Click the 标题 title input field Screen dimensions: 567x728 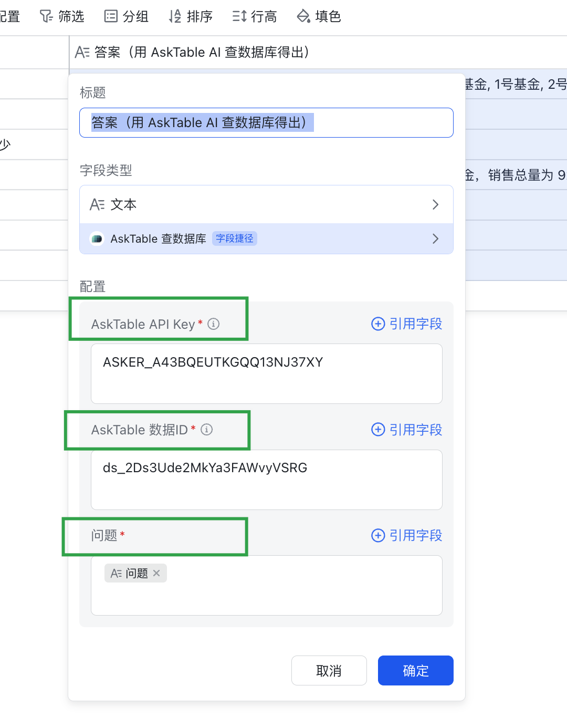coord(266,122)
